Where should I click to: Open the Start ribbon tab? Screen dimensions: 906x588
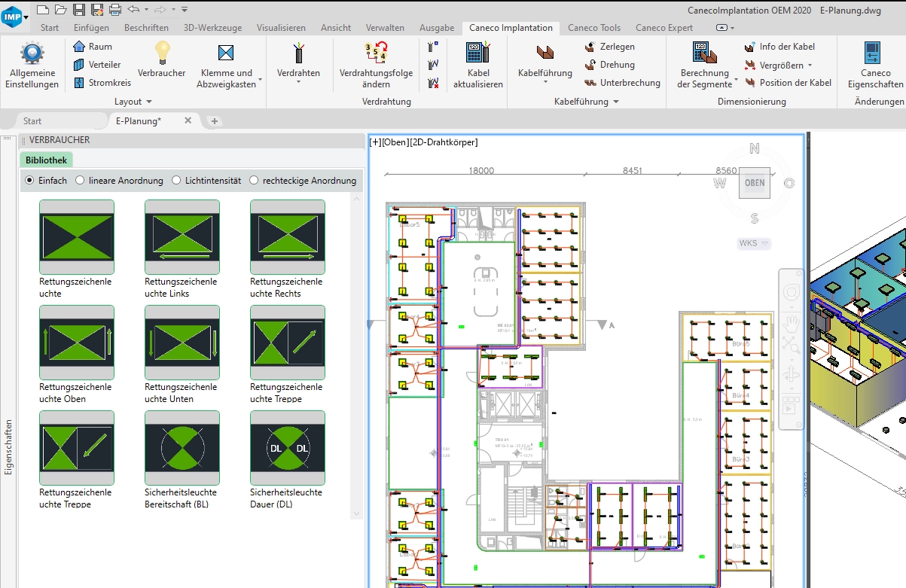point(50,28)
